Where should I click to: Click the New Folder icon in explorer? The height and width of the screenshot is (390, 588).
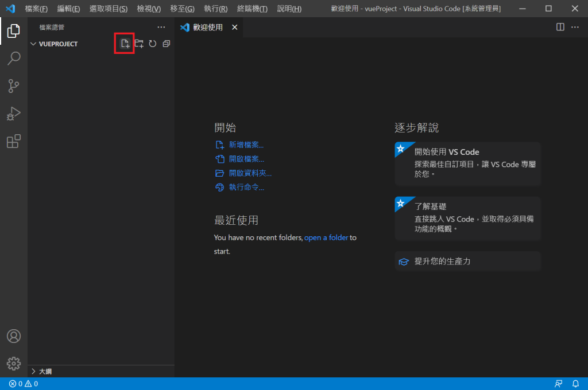click(x=139, y=44)
